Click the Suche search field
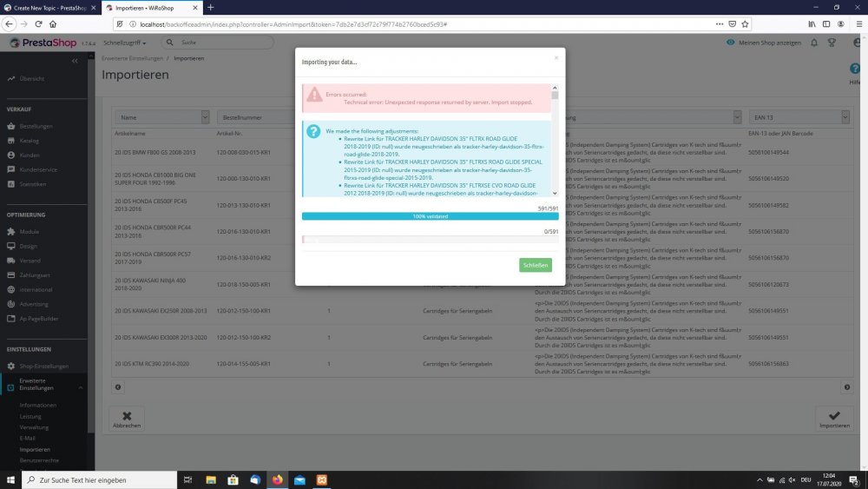This screenshot has height=489, width=868. point(218,43)
